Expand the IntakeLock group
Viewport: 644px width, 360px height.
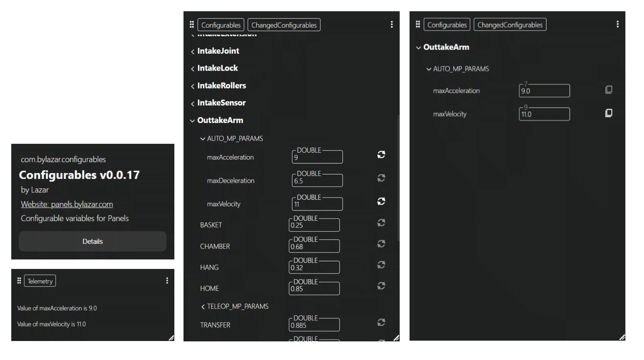click(x=214, y=68)
